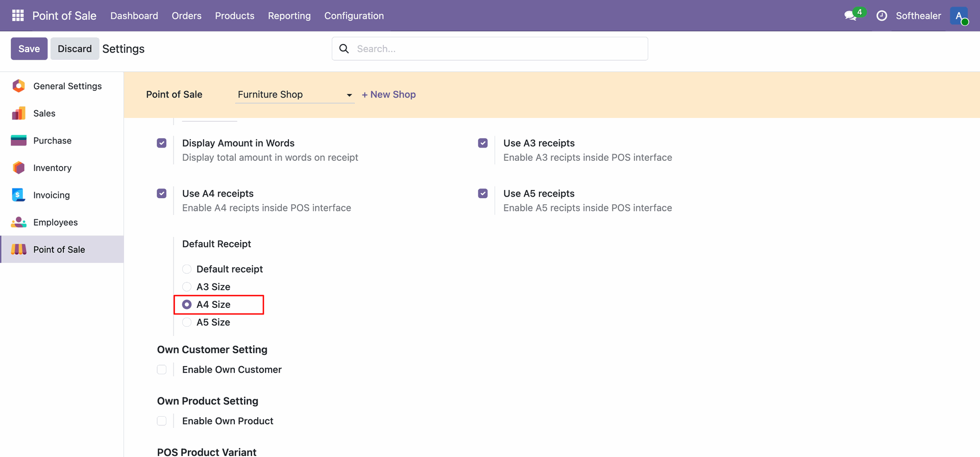Uncheck Use A4 receipts

[x=162, y=194]
